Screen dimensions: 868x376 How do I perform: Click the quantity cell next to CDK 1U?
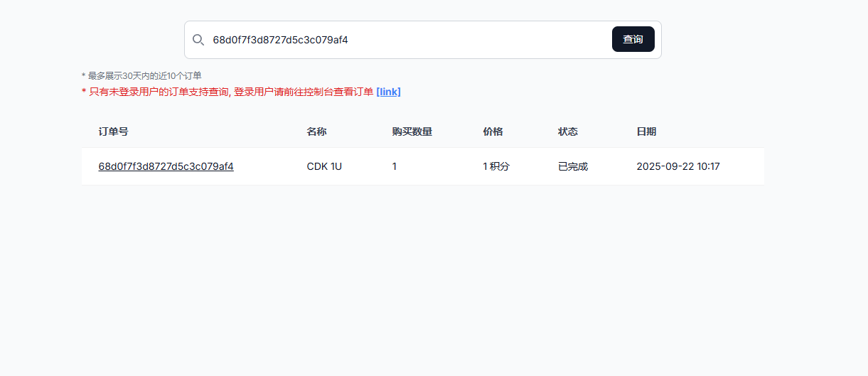point(395,166)
